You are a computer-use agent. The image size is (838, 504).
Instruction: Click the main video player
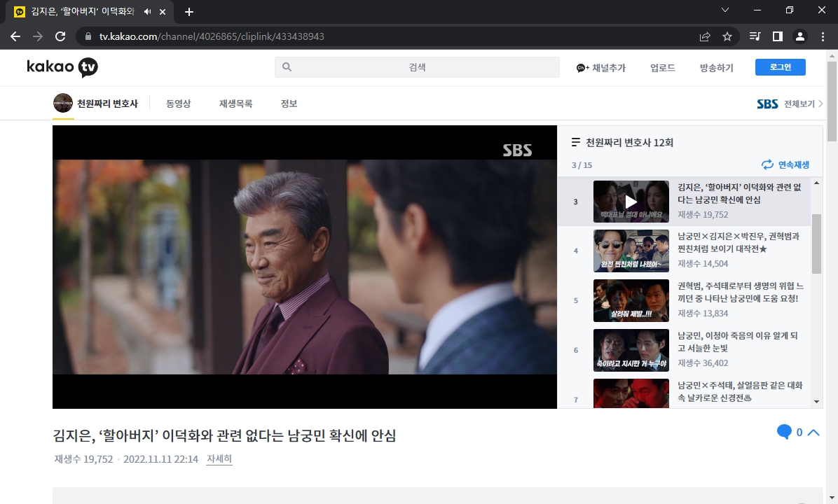point(305,267)
